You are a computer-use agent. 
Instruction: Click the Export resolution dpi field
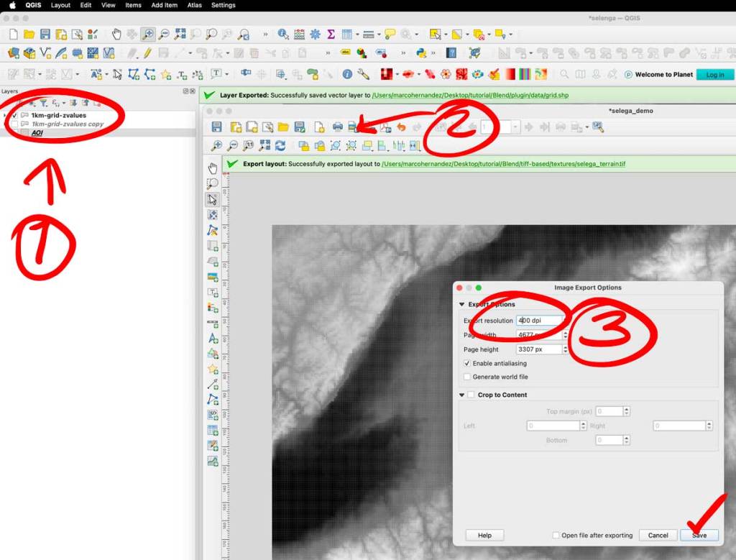click(539, 321)
